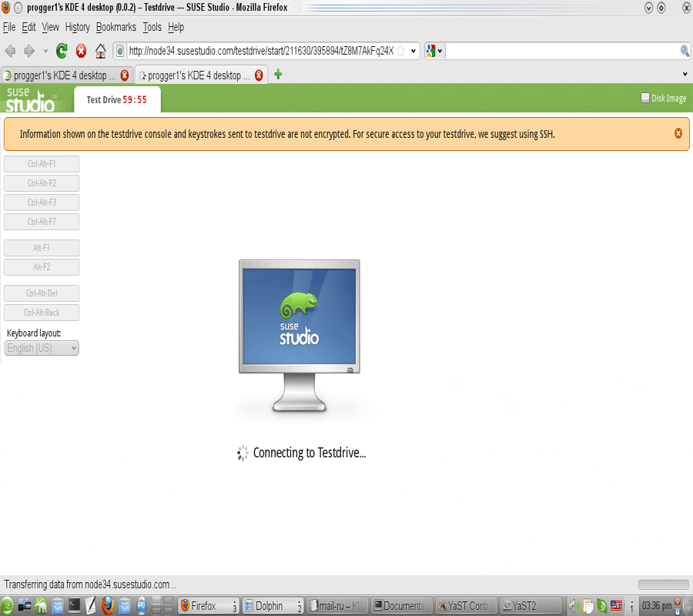
Task: Click the site identity icon in the URL bar
Action: 120,52
